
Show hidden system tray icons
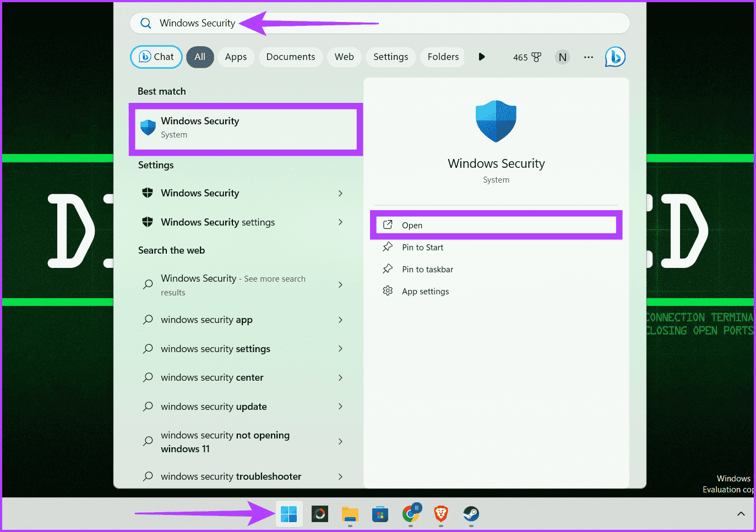[x=741, y=514]
